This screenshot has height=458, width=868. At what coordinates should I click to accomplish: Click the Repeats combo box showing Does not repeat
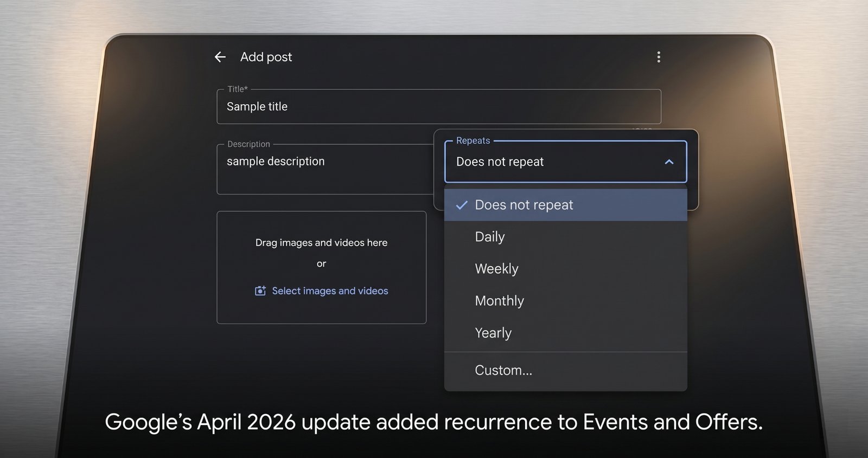coord(565,162)
